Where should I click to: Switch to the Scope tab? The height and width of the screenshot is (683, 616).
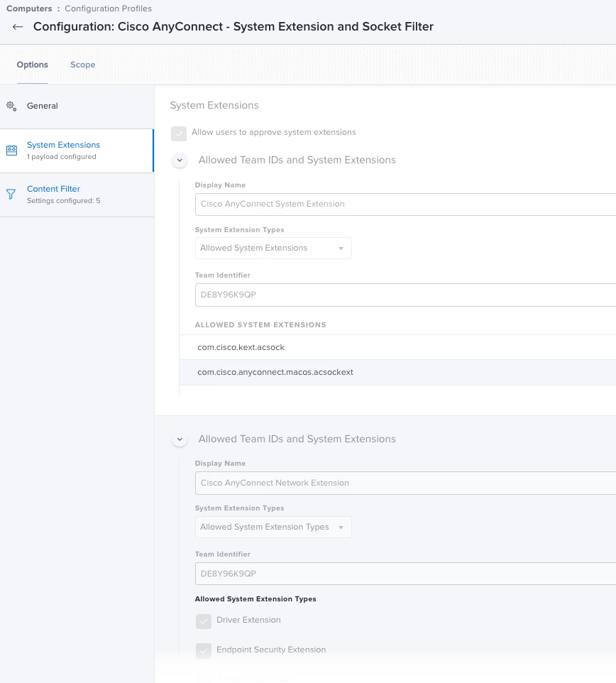pos(83,65)
